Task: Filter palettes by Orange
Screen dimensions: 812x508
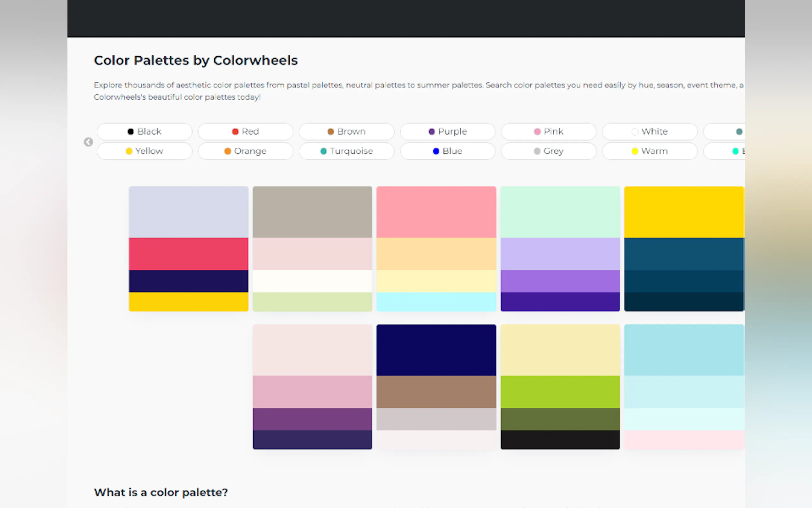Action: (246, 151)
